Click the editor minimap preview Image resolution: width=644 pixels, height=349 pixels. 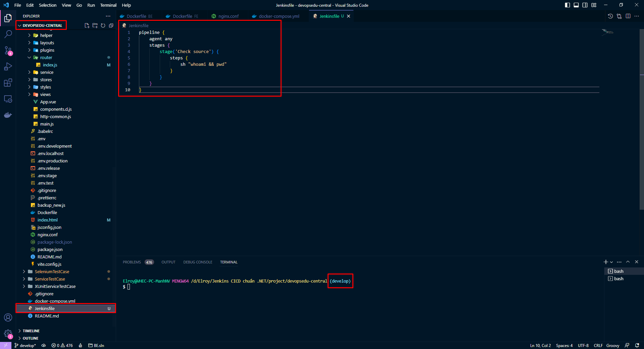pyautogui.click(x=607, y=32)
